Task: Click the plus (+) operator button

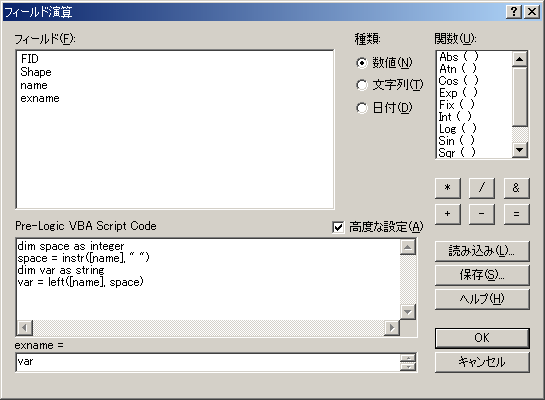Action: pyautogui.click(x=448, y=214)
